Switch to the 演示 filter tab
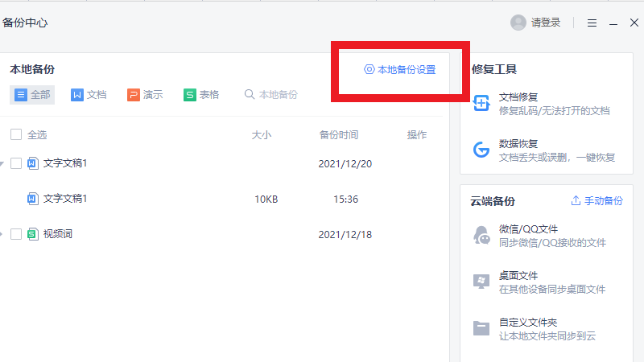This screenshot has width=644, height=362. click(x=145, y=95)
